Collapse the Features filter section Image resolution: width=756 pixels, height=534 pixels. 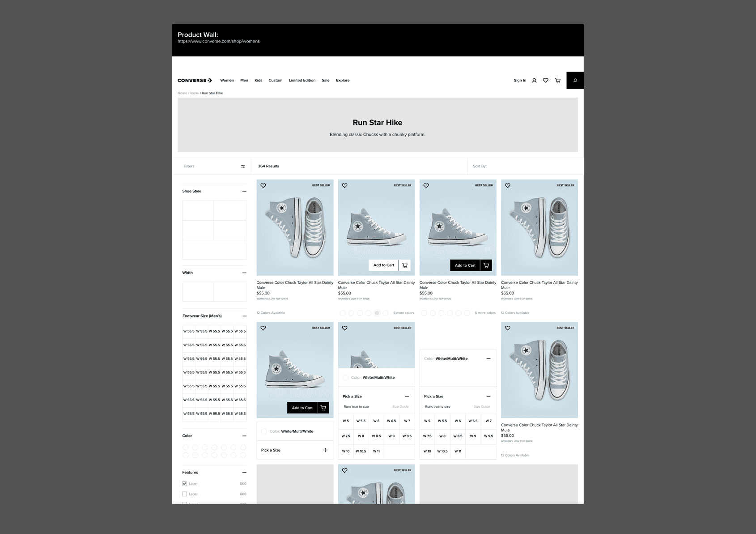pyautogui.click(x=244, y=473)
